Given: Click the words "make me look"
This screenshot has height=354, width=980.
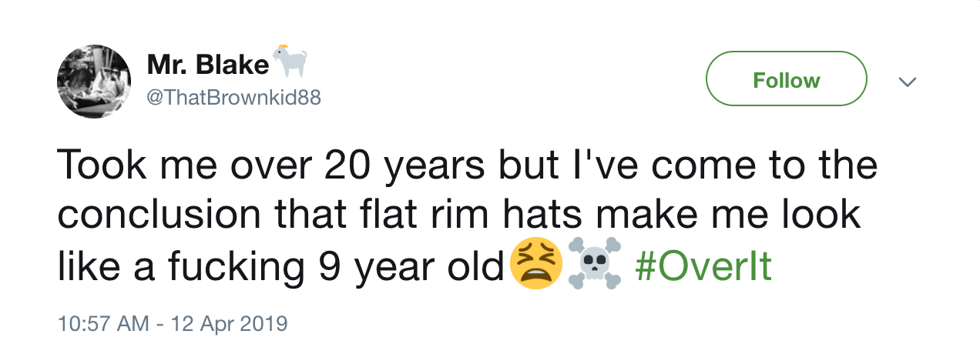Looking at the screenshot, I should click(x=739, y=215).
